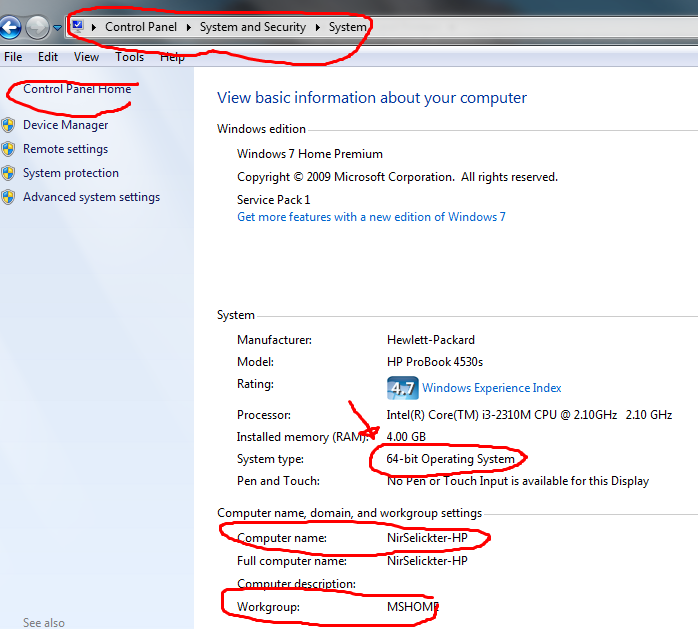Viewport: 698px width, 629px height.
Task: Click the Back navigation arrow button
Action: point(10,27)
